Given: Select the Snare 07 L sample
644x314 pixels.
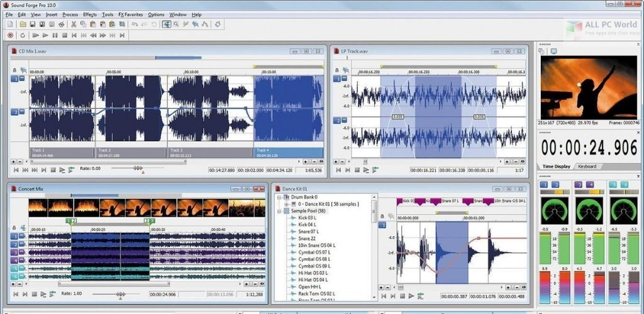Looking at the screenshot, I should [x=308, y=232].
